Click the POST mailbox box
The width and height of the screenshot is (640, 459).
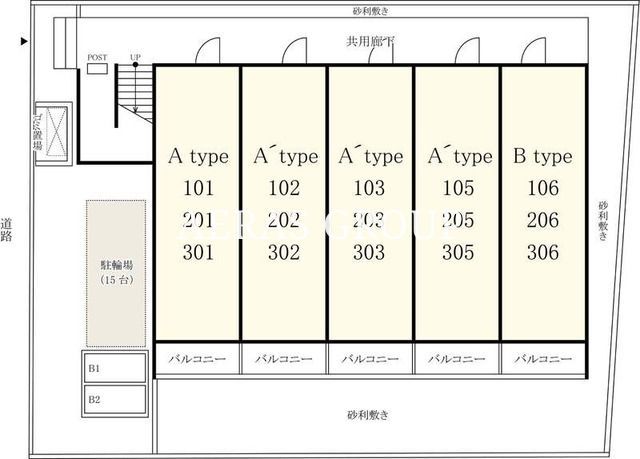pyautogui.click(x=97, y=69)
